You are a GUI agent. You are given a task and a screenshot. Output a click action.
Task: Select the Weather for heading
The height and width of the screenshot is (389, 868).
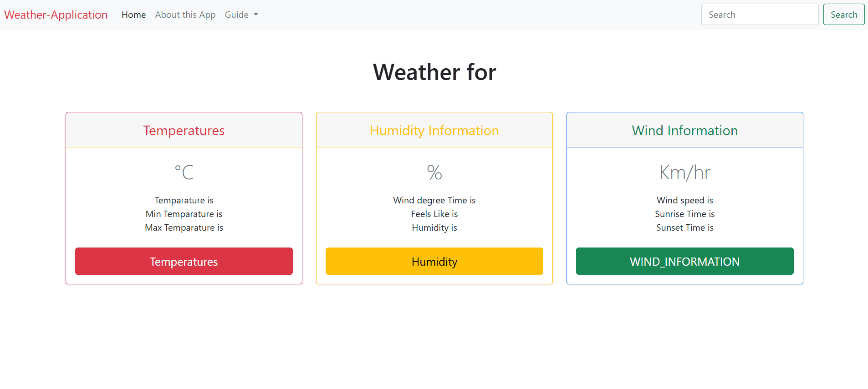(434, 72)
